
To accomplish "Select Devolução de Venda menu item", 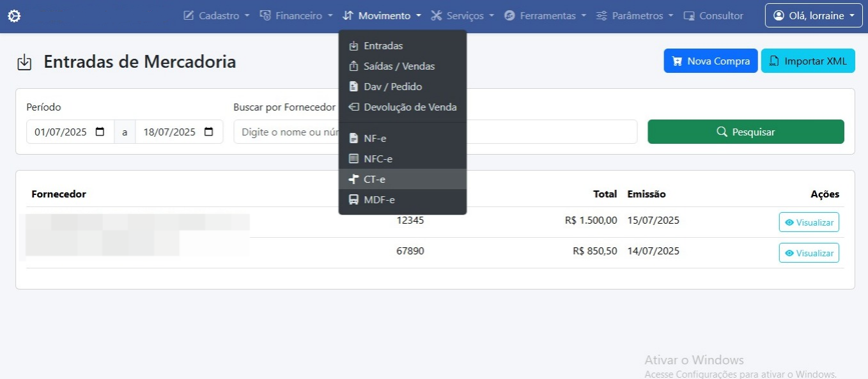I will tap(410, 107).
